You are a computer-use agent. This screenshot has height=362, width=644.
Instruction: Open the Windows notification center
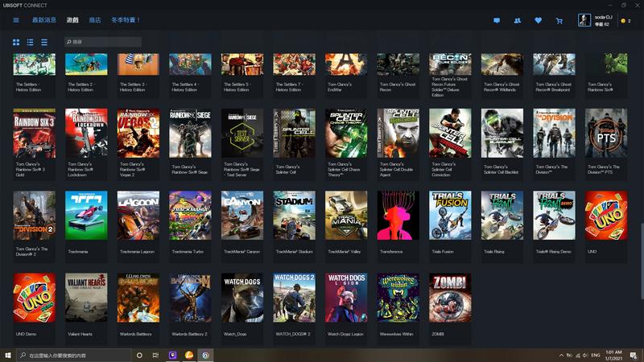click(634, 355)
